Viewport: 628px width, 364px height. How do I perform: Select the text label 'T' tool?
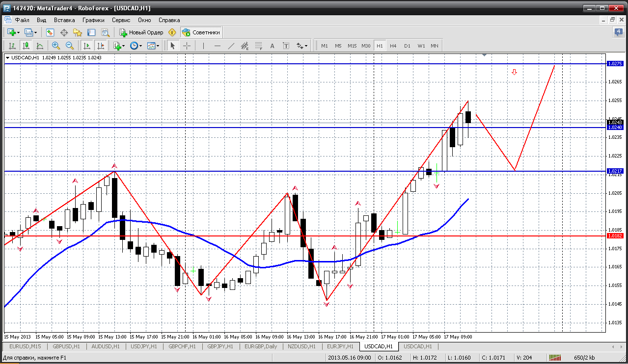click(286, 46)
